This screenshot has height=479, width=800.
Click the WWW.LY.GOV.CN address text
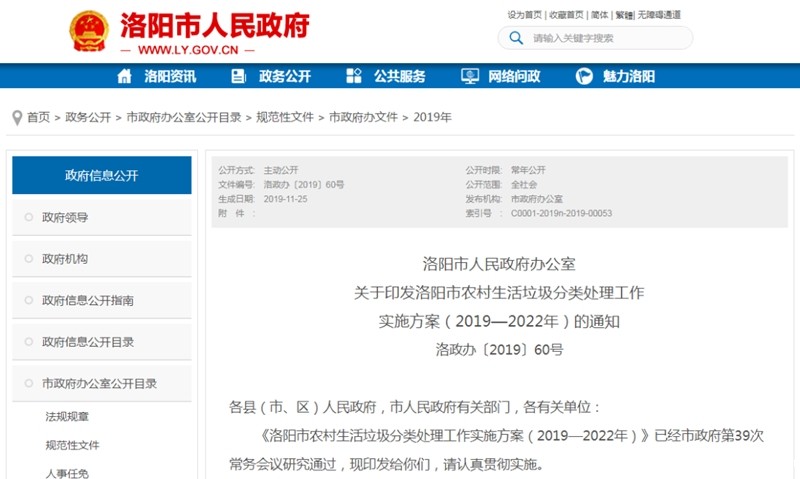tap(188, 50)
